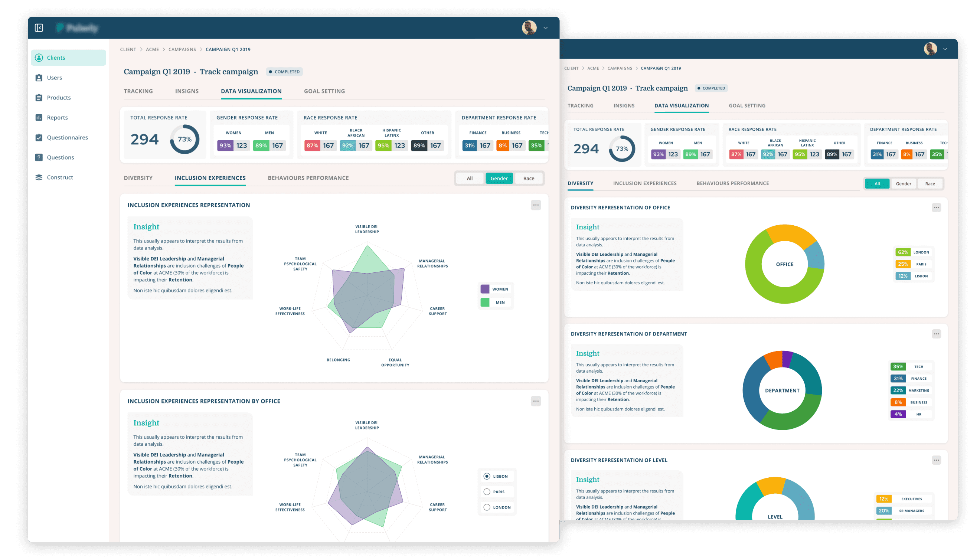Image resolution: width=980 pixels, height=559 pixels.
Task: Click the purple Women legend swatch
Action: [485, 289]
